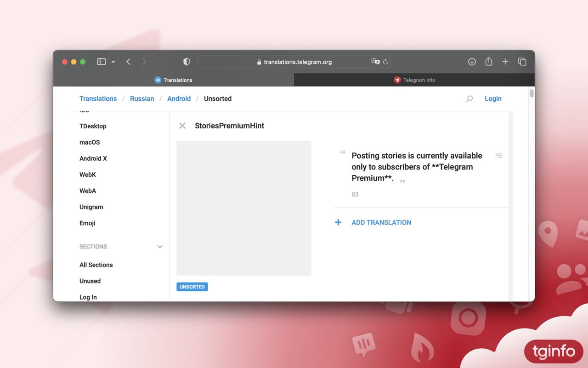Show the tab overview icon
588x368 pixels.
(x=522, y=62)
